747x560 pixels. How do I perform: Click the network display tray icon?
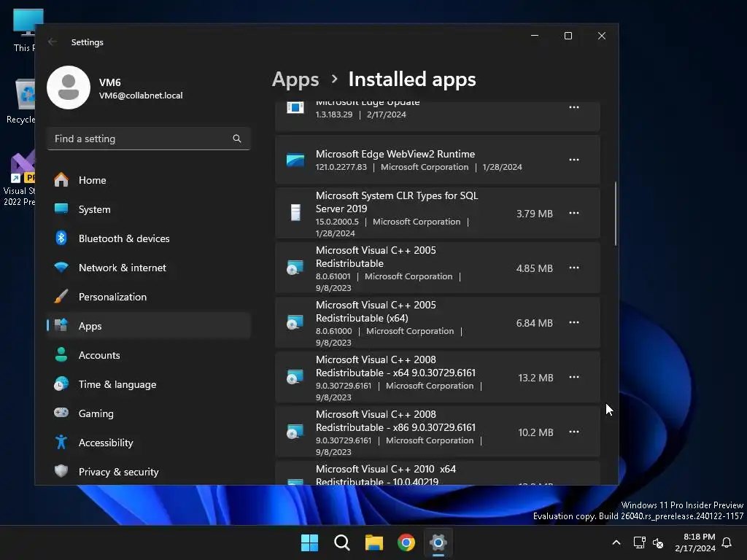pyautogui.click(x=639, y=542)
